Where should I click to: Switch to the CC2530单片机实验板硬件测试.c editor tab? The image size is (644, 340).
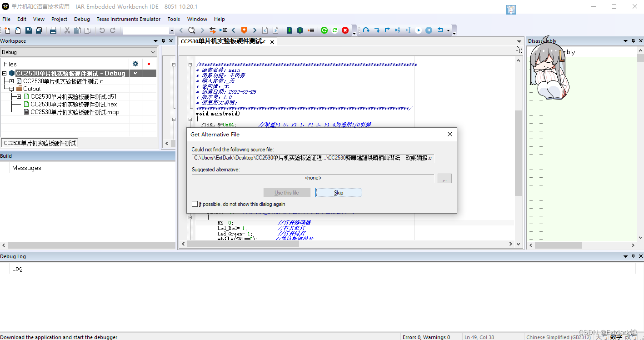(x=222, y=41)
